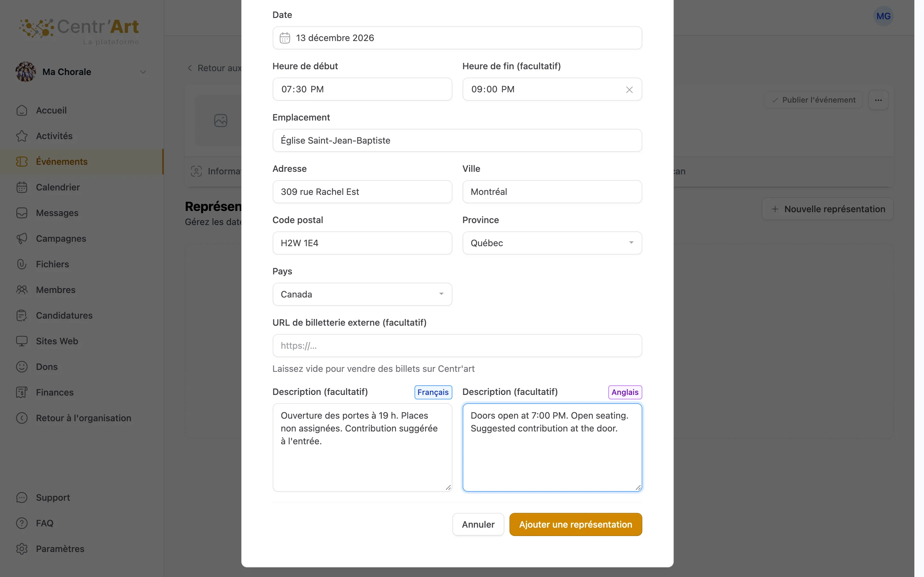Viewport: 924px width, 577px height.
Task: Select Événements in the sidebar menu
Action: click(x=82, y=162)
